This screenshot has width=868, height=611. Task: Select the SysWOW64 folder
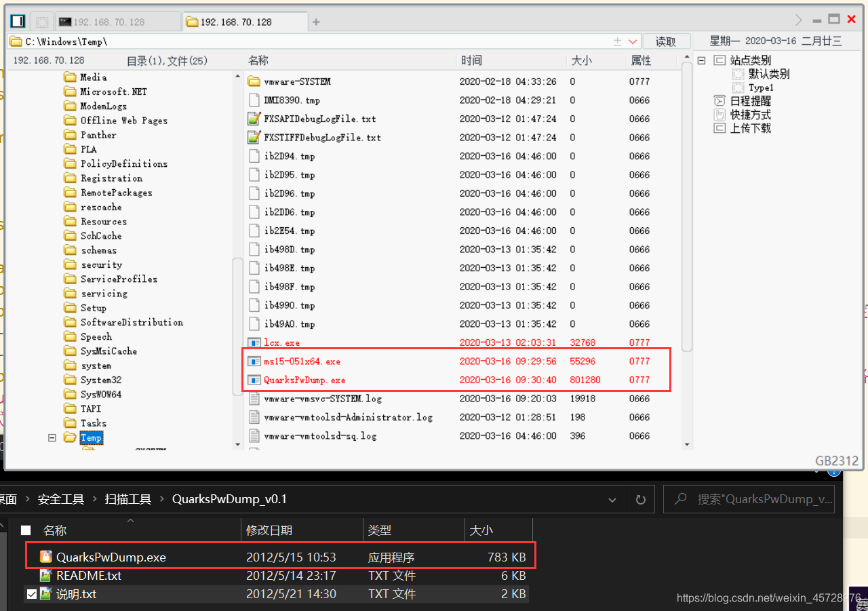pos(100,394)
